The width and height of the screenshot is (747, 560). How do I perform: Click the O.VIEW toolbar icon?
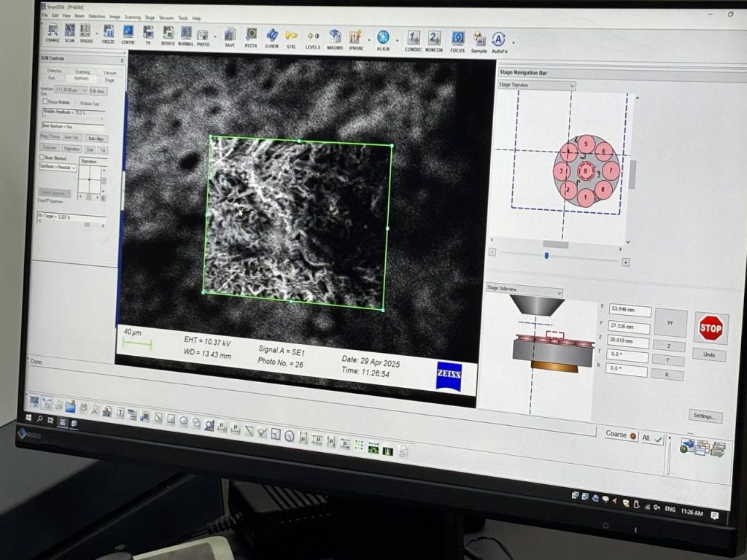coord(271,38)
